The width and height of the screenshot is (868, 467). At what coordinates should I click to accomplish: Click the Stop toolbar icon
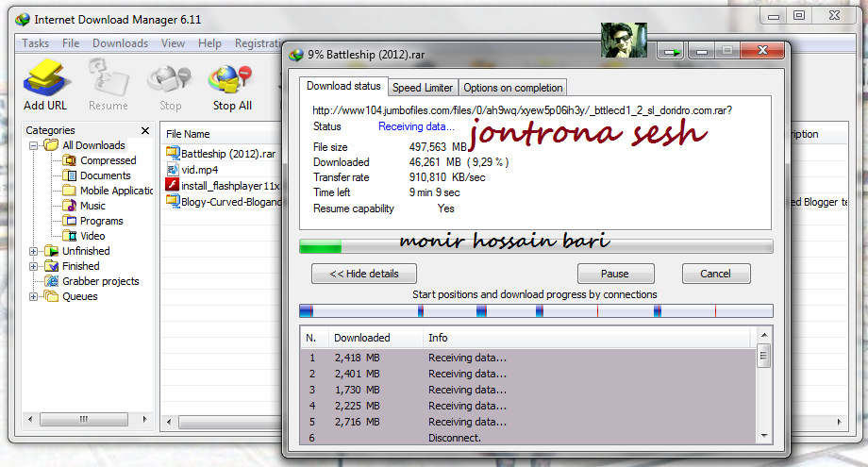[170, 79]
